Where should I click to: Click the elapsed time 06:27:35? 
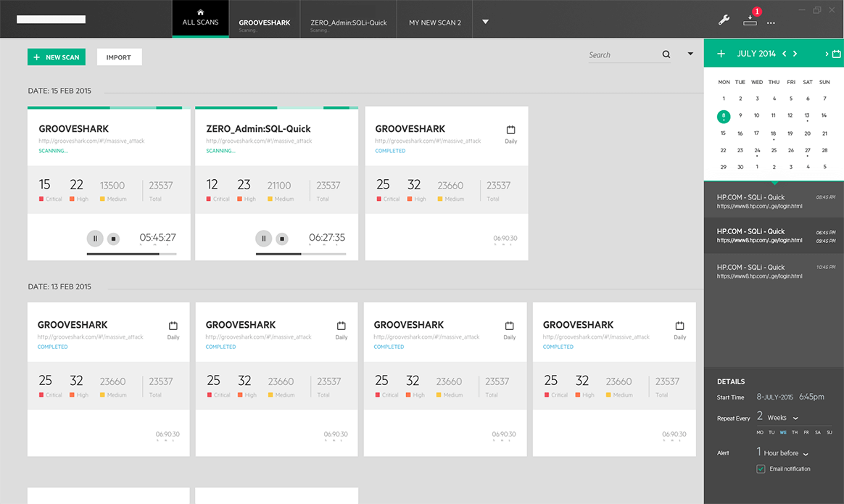point(327,237)
